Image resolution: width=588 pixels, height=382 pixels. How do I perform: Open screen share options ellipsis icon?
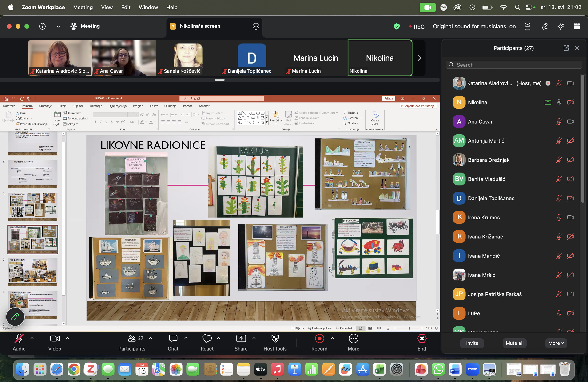pyautogui.click(x=256, y=26)
